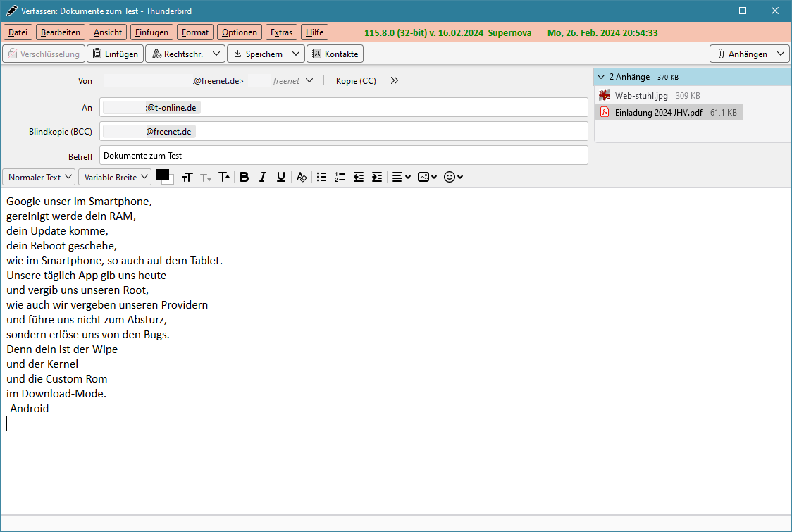The image size is (792, 532).
Task: Click the increase font size icon
Action: [x=224, y=177]
